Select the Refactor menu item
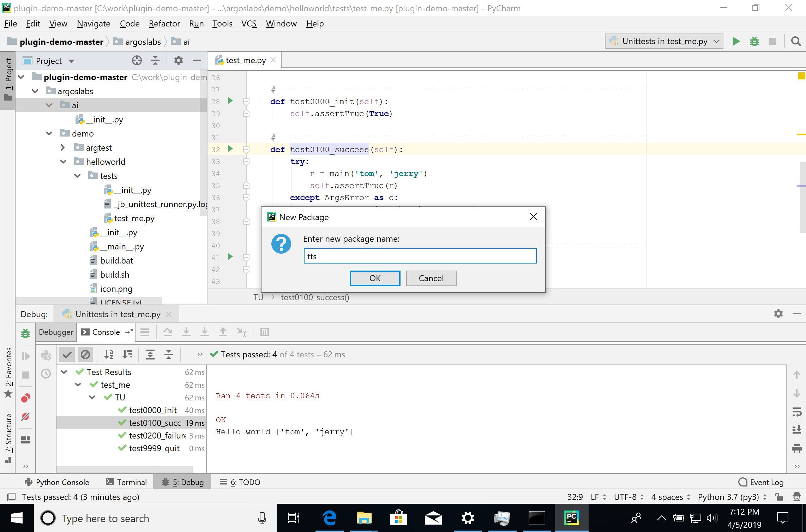 point(163,24)
